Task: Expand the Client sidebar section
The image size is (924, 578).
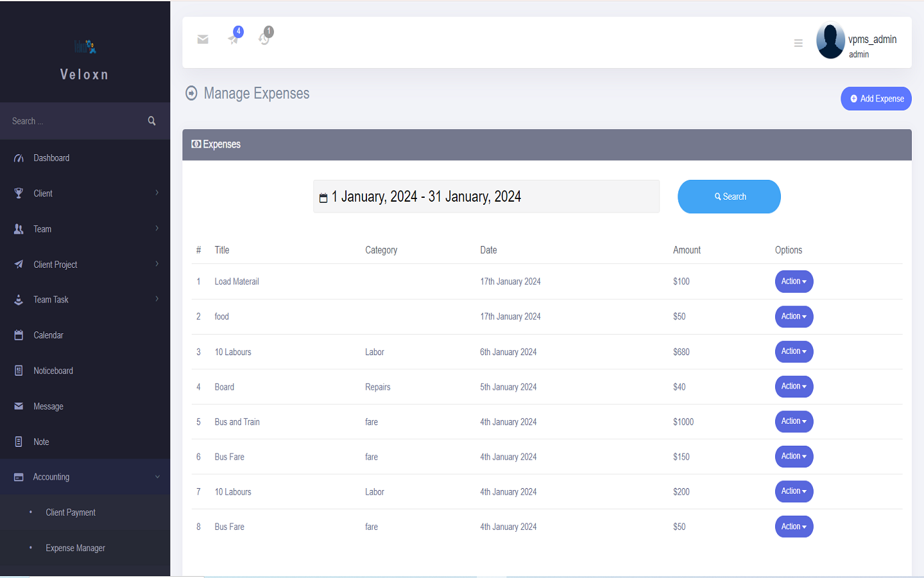Action: [x=156, y=193]
